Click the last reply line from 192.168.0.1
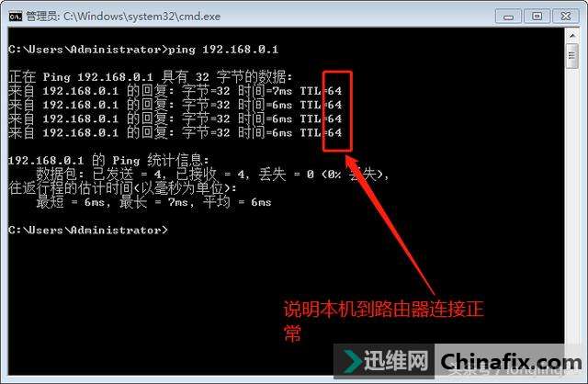 pos(175,132)
